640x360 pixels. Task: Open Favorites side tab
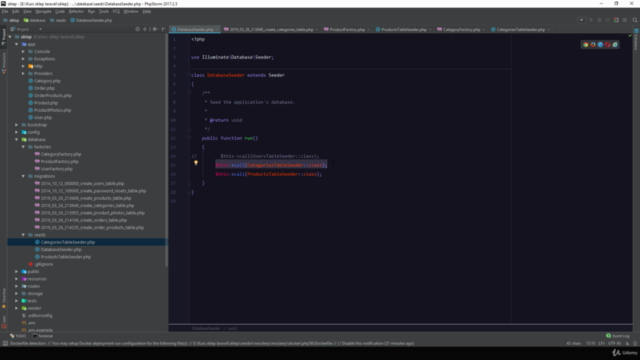tap(4, 298)
